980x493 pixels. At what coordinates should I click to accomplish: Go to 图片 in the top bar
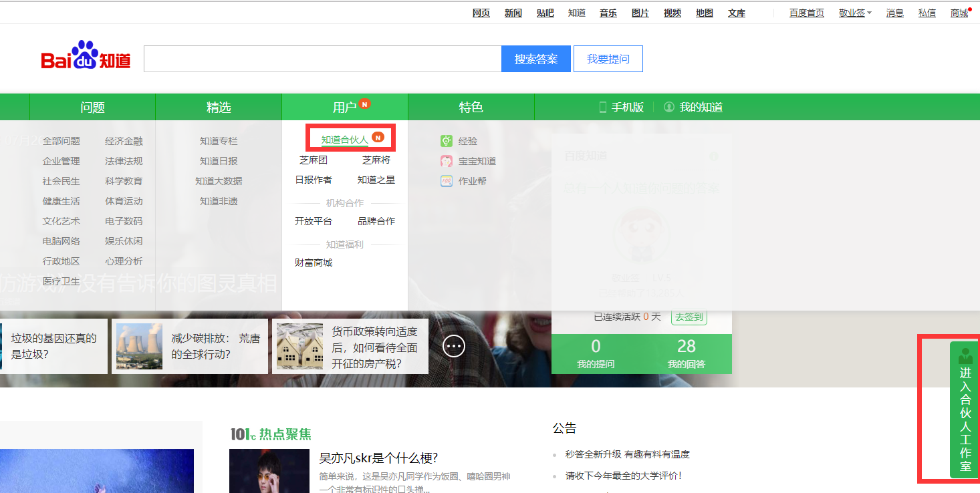(x=640, y=13)
